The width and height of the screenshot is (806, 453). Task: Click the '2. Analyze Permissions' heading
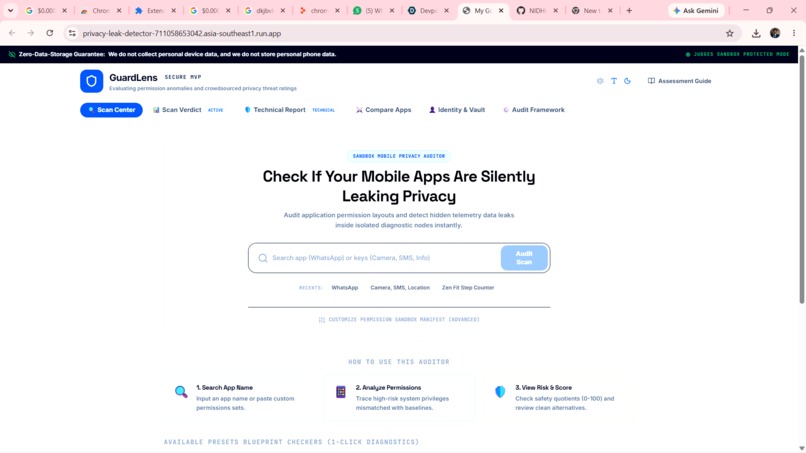[388, 388]
